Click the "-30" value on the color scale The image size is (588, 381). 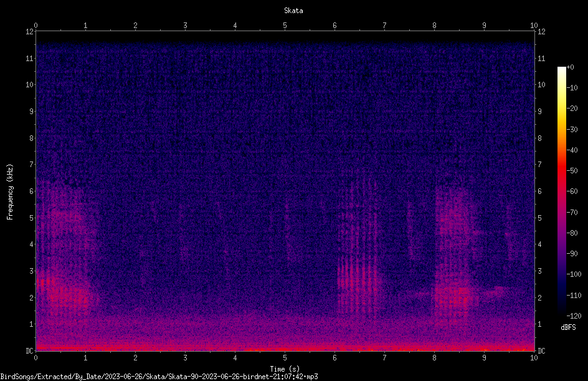coord(572,130)
